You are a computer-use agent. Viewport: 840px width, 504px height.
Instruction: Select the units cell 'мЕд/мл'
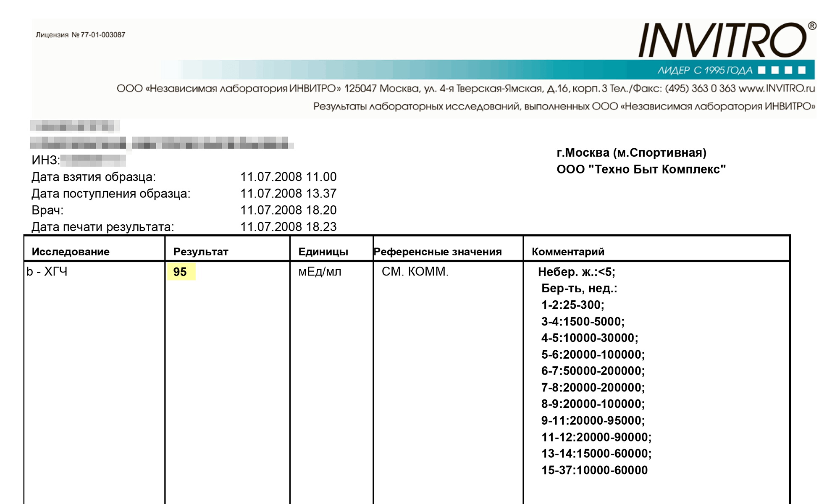320,272
